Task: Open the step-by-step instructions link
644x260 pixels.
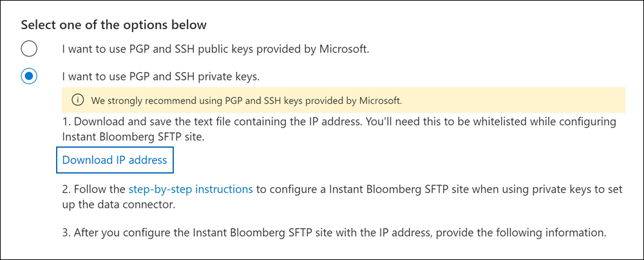Action: click(191, 190)
